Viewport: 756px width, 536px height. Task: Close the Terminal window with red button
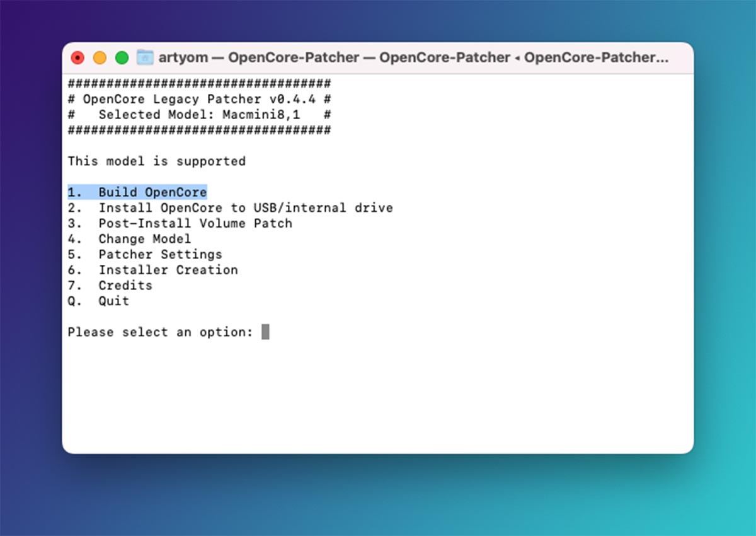tap(77, 58)
